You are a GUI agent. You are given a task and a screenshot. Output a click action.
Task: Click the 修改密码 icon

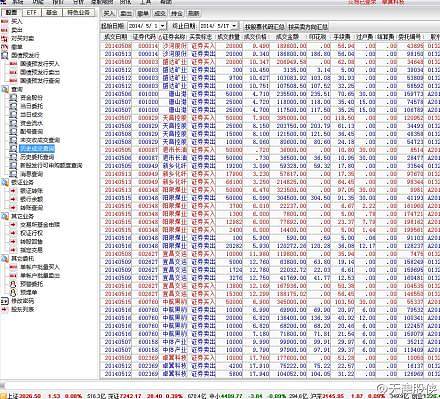tap(4, 301)
